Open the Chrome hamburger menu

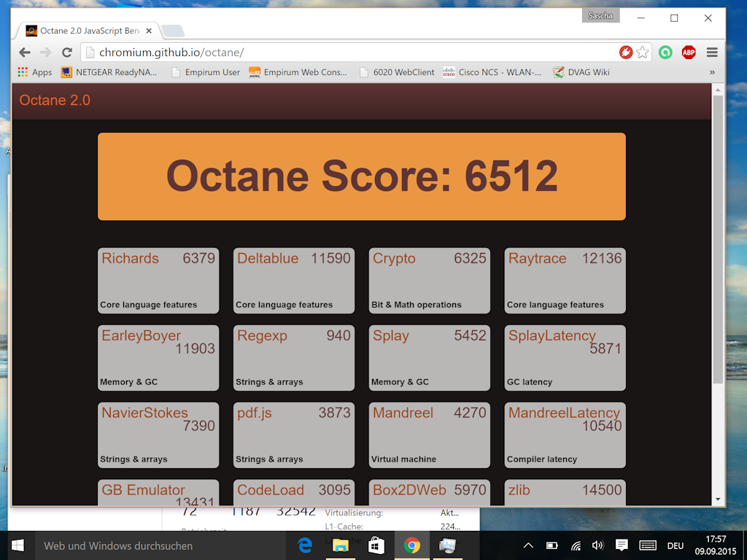pyautogui.click(x=712, y=52)
